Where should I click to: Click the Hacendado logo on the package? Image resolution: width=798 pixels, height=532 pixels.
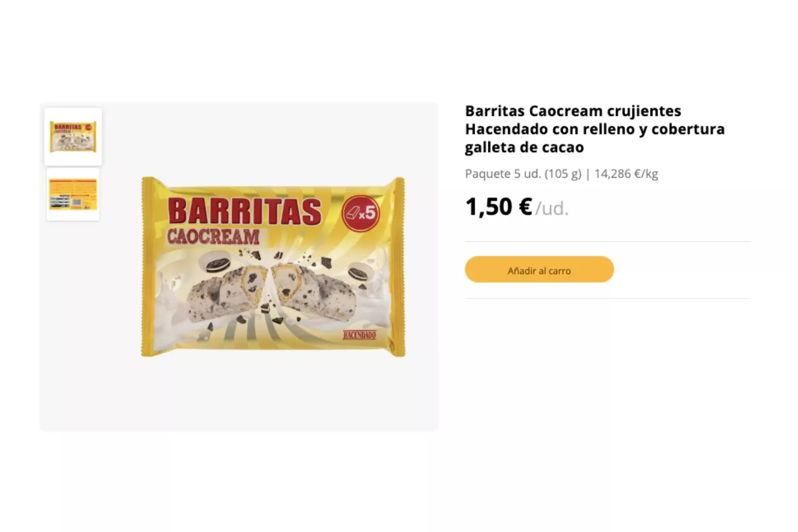(x=359, y=335)
